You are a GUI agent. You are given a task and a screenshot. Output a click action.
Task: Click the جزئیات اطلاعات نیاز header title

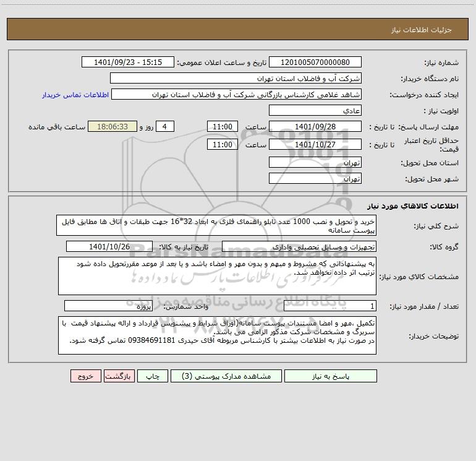(422, 30)
